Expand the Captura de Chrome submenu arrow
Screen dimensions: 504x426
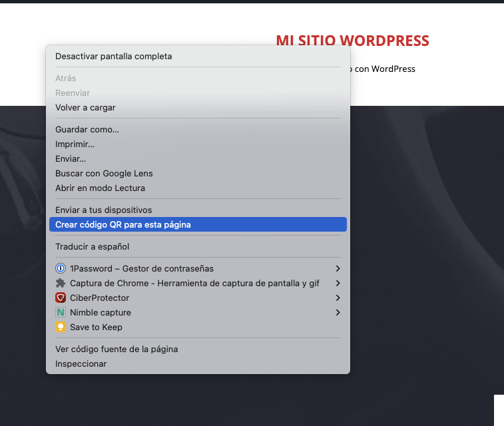[x=338, y=283]
